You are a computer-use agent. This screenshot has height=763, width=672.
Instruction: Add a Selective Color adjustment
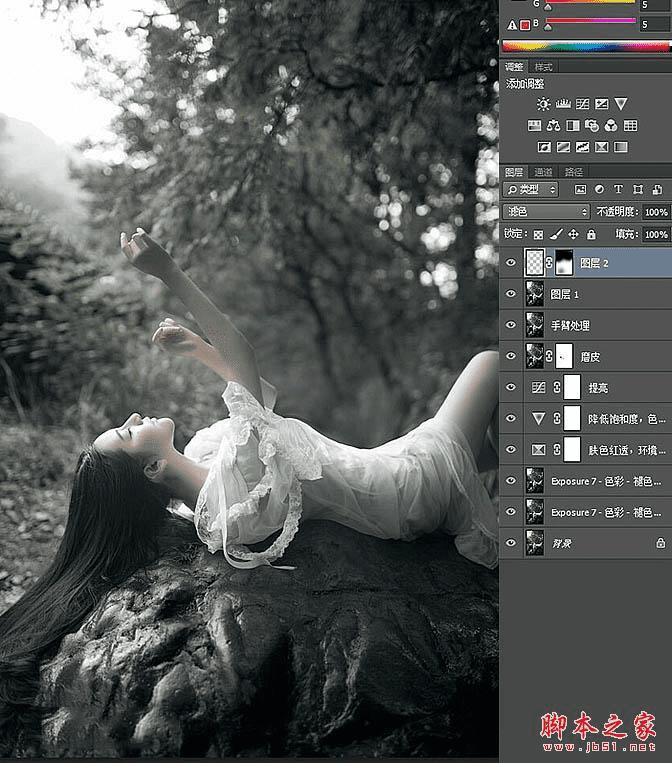601,146
